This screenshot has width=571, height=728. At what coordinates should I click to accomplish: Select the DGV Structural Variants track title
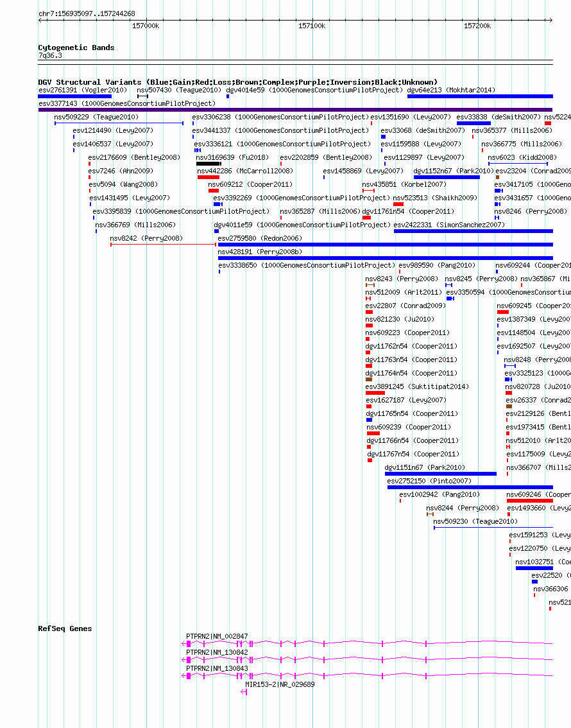pyautogui.click(x=237, y=82)
